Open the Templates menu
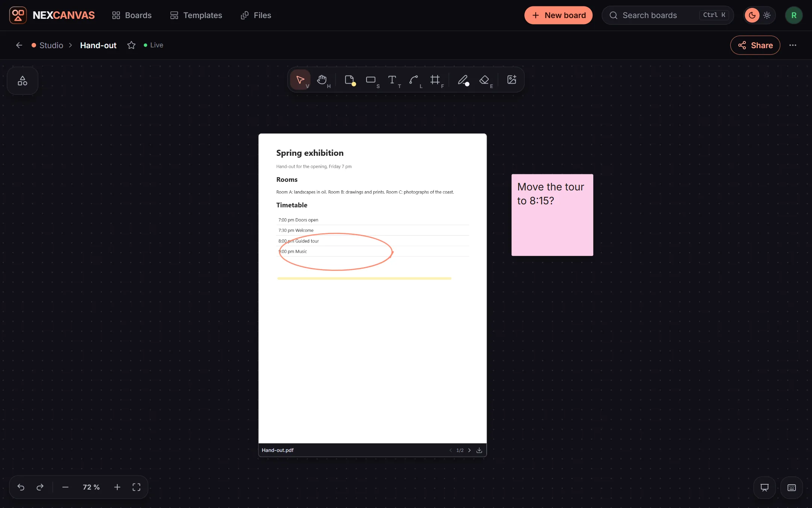This screenshot has width=812, height=508. pos(196,15)
